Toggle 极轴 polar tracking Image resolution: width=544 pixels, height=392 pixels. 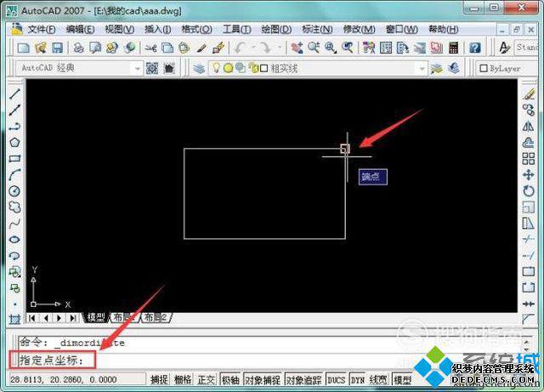click(230, 379)
